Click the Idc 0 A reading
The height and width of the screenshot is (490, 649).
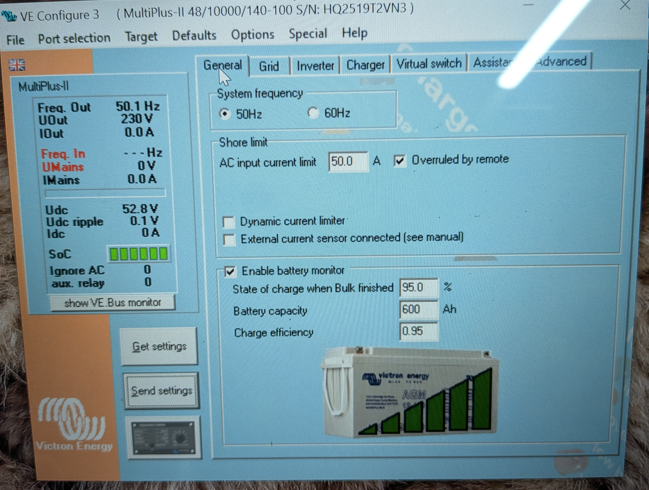[x=103, y=233]
